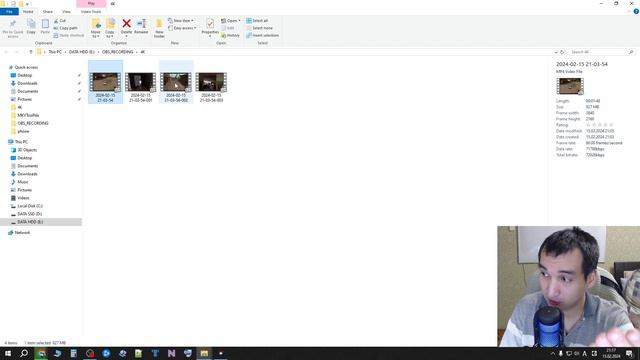Click the Up one level arrow
Viewport: 640px width, 360px height.
tap(31, 52)
